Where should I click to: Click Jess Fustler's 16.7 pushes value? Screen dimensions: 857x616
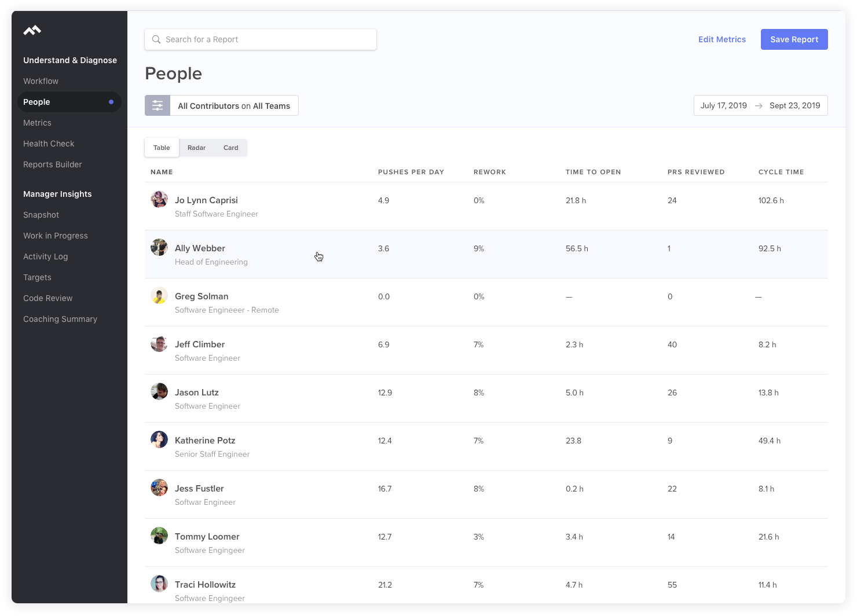pyautogui.click(x=385, y=489)
